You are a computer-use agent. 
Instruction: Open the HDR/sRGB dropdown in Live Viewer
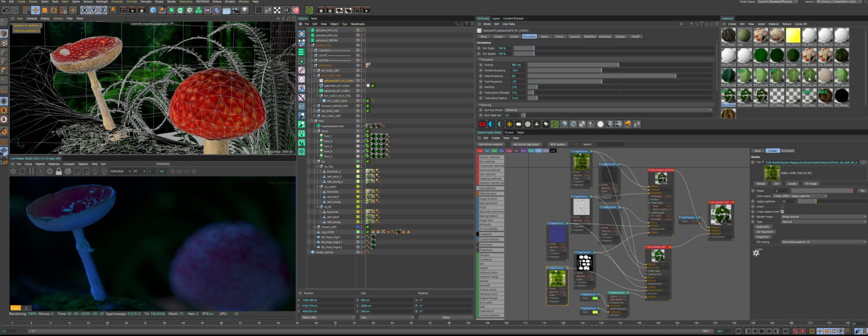(x=120, y=171)
